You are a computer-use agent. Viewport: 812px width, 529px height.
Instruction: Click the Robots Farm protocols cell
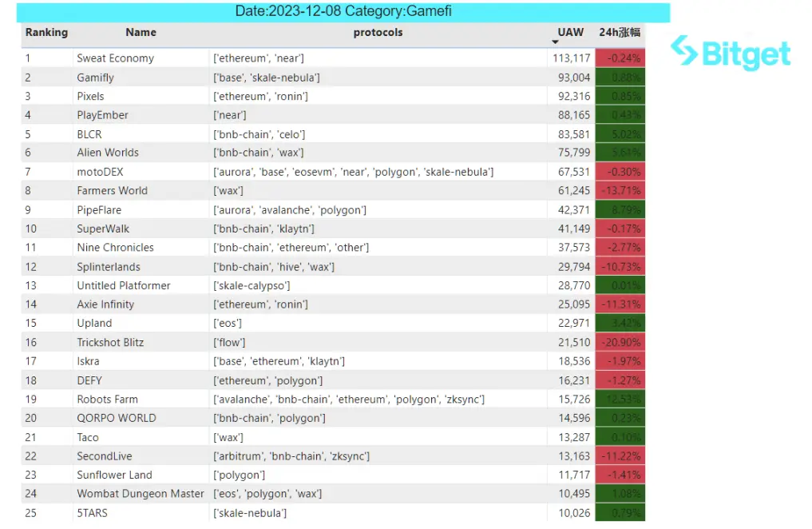(349, 400)
